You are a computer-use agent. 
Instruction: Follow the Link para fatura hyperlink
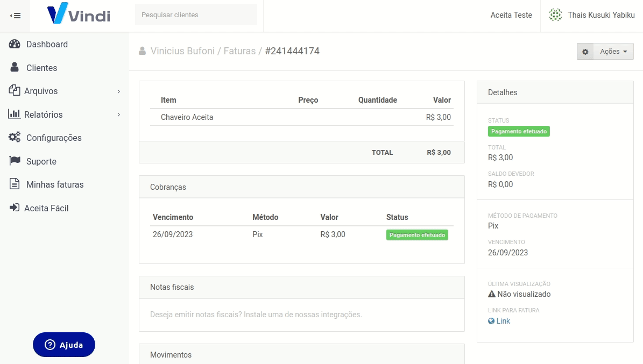pyautogui.click(x=503, y=321)
